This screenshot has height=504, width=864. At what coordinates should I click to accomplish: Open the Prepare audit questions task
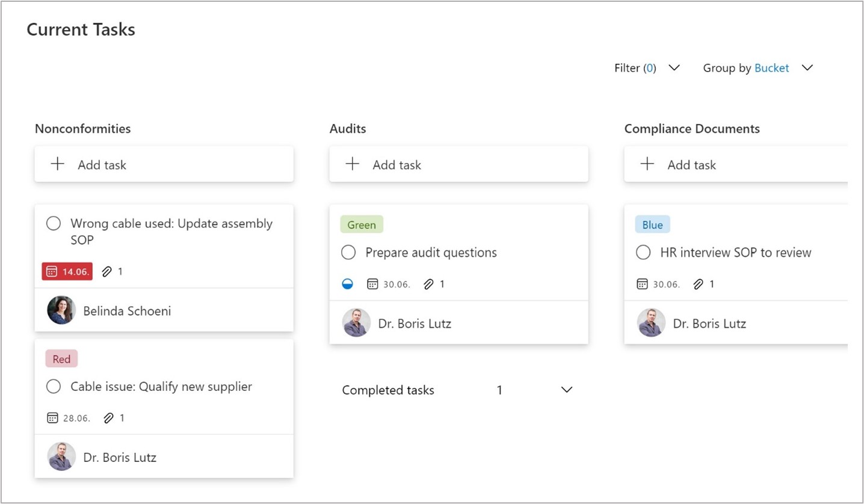(x=431, y=253)
